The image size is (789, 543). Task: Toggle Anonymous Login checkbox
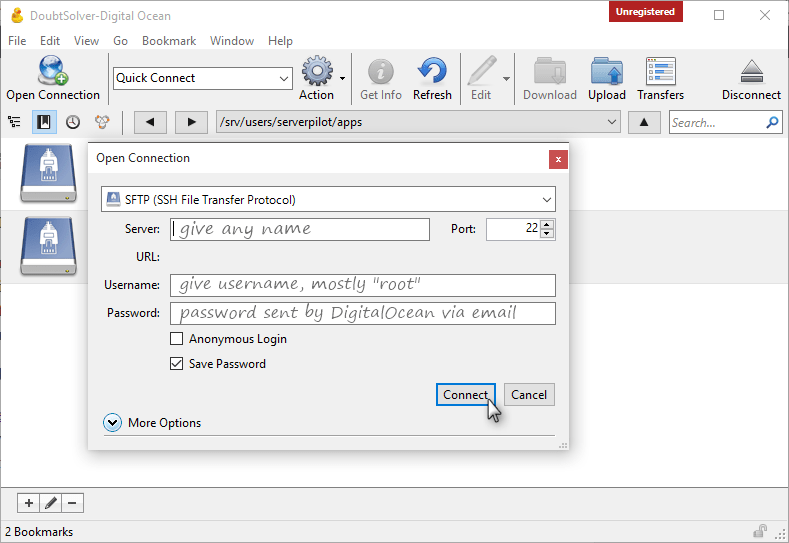point(176,339)
